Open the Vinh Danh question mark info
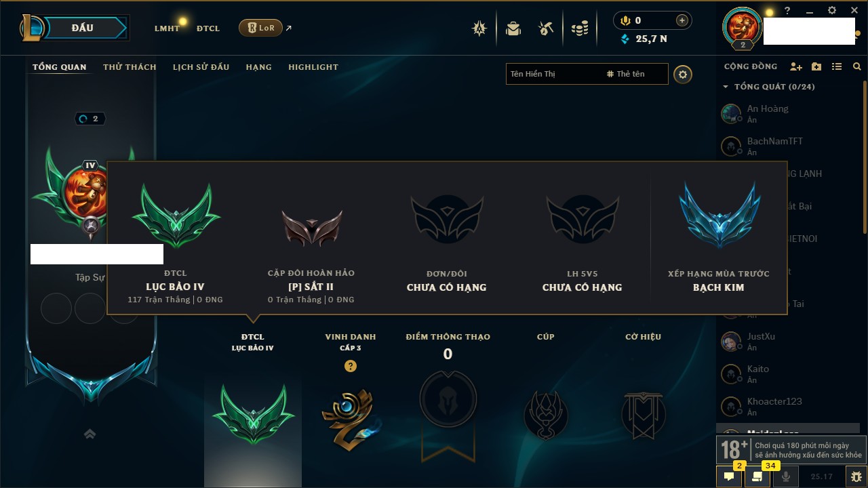 coord(350,366)
